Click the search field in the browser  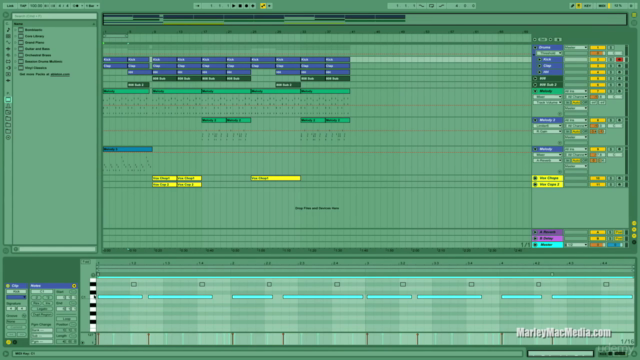coord(54,16)
